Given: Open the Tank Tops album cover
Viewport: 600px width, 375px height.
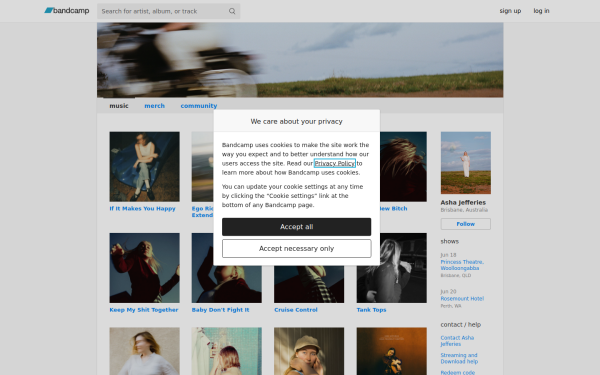Looking at the screenshot, I should pos(391,268).
